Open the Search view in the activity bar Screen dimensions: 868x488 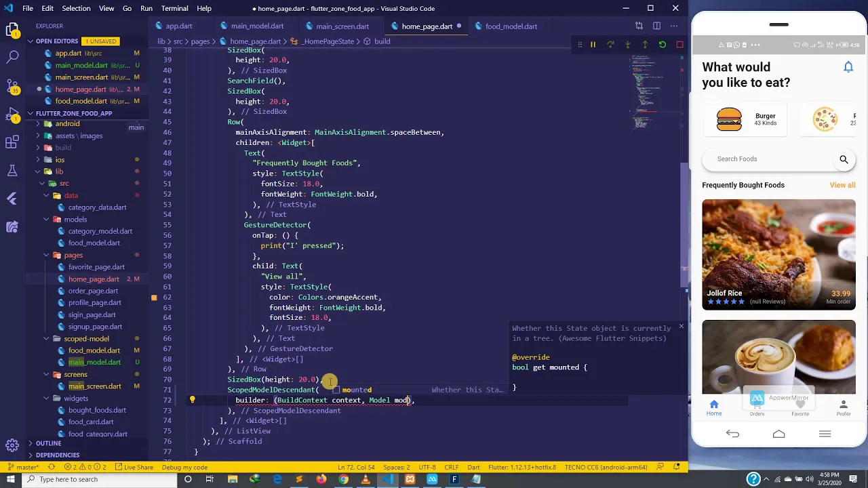[12, 57]
